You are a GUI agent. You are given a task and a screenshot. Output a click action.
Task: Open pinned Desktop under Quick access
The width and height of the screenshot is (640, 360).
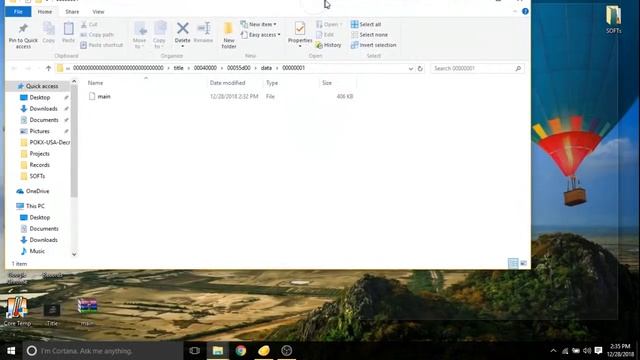pyautogui.click(x=40, y=98)
